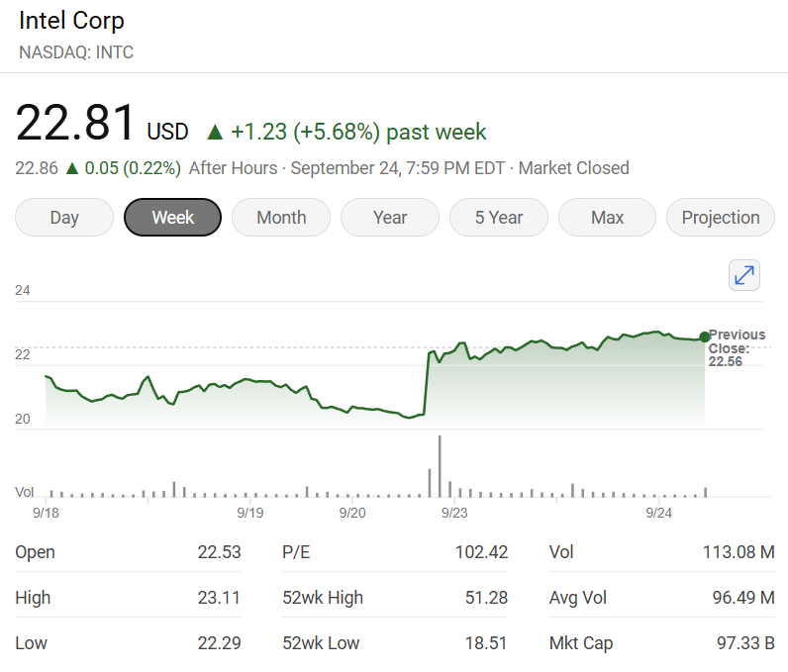Click the 52wk High value 51.28
Viewport: 788px width, 672px height.
486,598
